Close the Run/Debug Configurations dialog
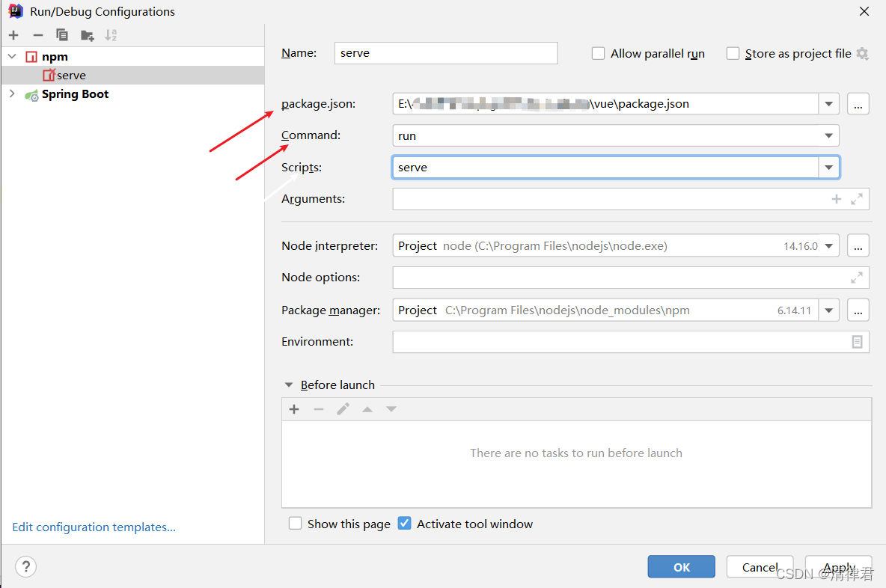Image resolution: width=886 pixels, height=588 pixels. [864, 11]
